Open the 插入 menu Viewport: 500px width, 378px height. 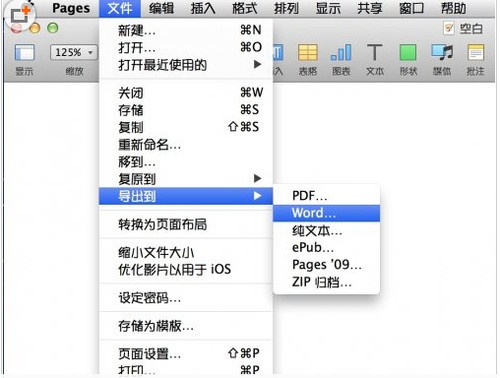pyautogui.click(x=203, y=8)
